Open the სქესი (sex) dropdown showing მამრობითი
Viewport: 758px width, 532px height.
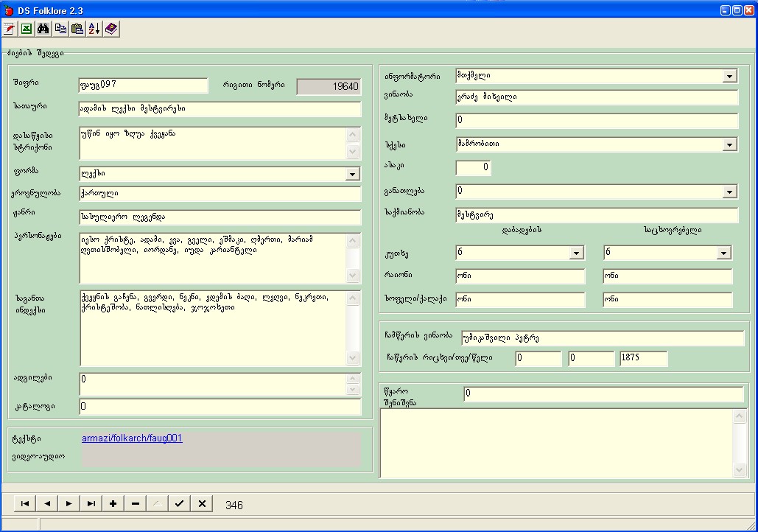click(729, 144)
